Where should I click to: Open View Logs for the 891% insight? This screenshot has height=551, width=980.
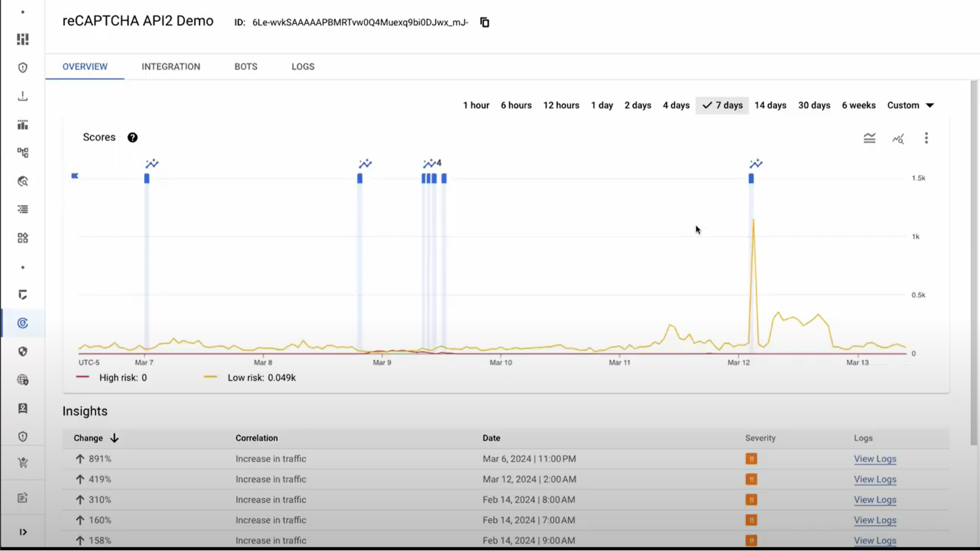(x=875, y=459)
